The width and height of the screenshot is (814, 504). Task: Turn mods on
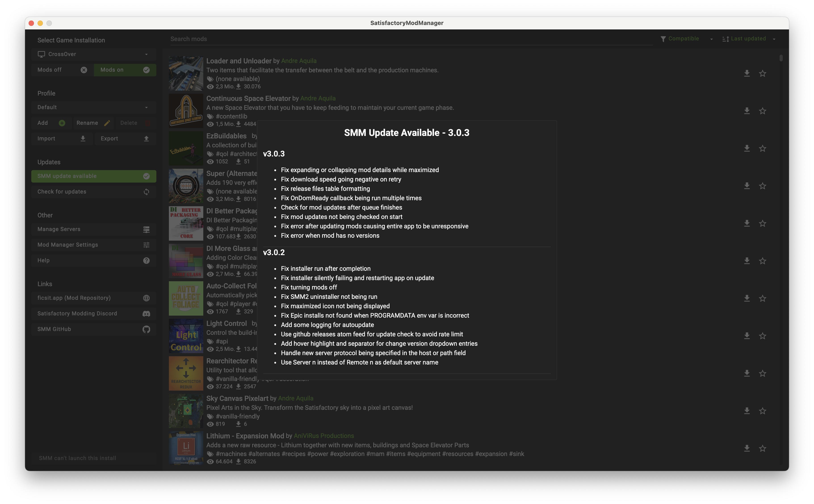coord(125,70)
